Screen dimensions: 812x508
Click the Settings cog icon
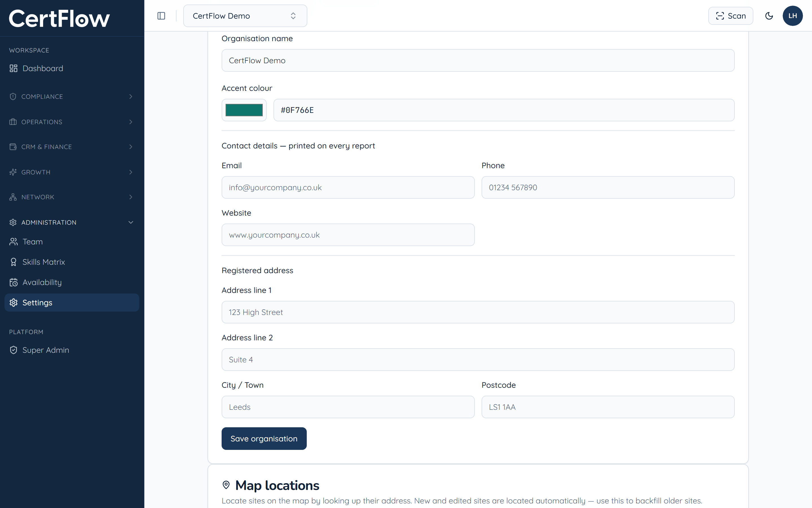tap(14, 302)
